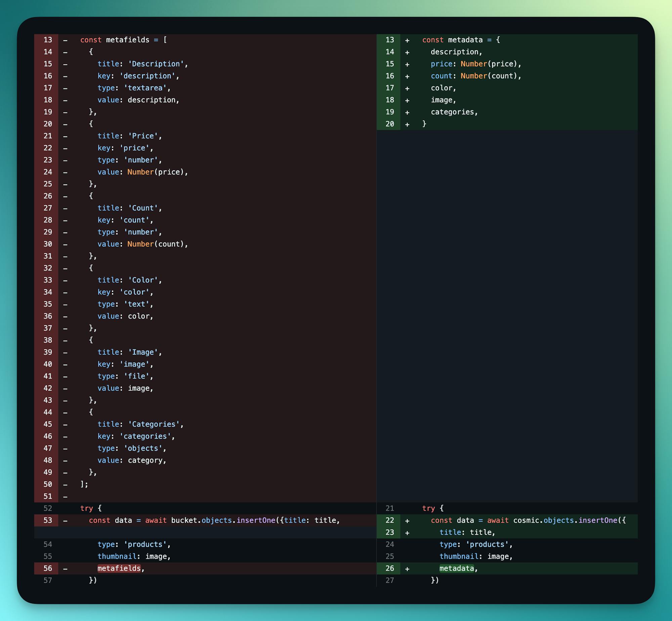Click "type: 'objects'," on line 47

(x=132, y=448)
